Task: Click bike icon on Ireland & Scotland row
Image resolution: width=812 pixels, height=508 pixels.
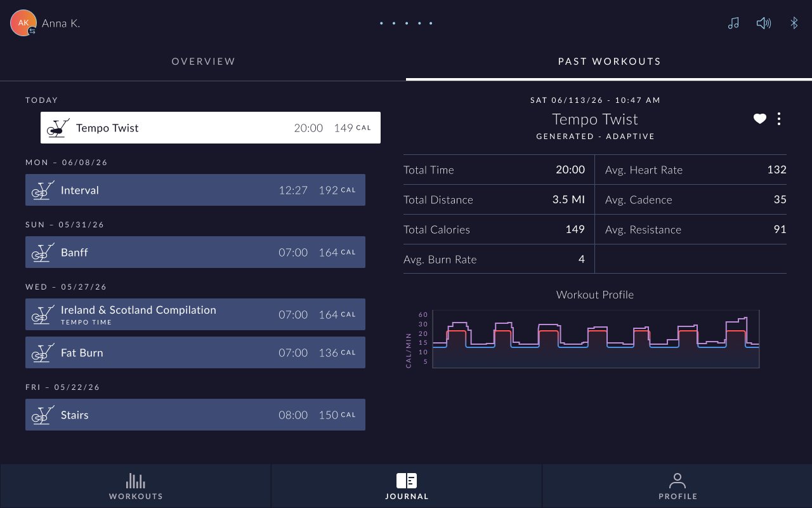Action: 43,314
